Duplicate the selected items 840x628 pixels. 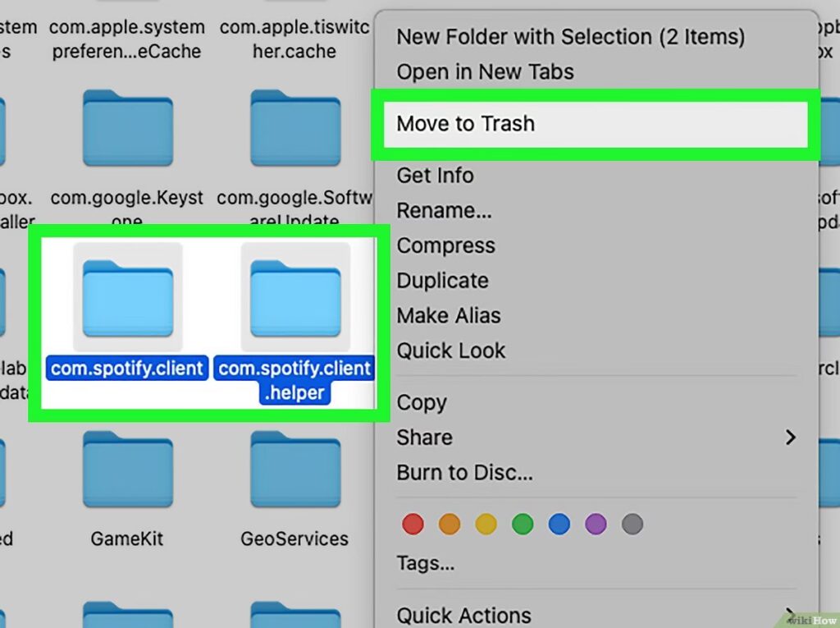click(442, 281)
